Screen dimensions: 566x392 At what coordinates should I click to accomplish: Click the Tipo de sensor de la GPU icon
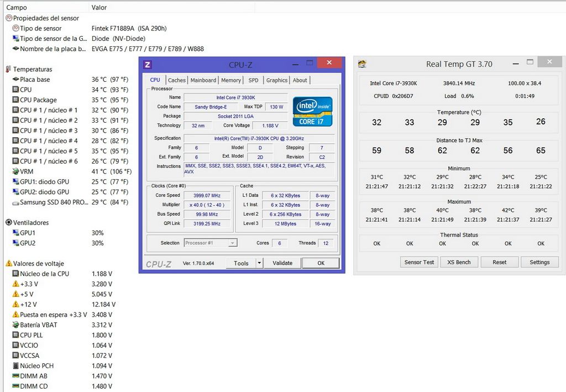(x=16, y=38)
